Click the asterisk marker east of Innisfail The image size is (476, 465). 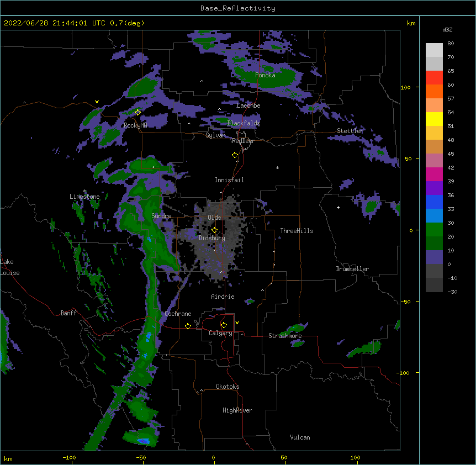point(277,167)
